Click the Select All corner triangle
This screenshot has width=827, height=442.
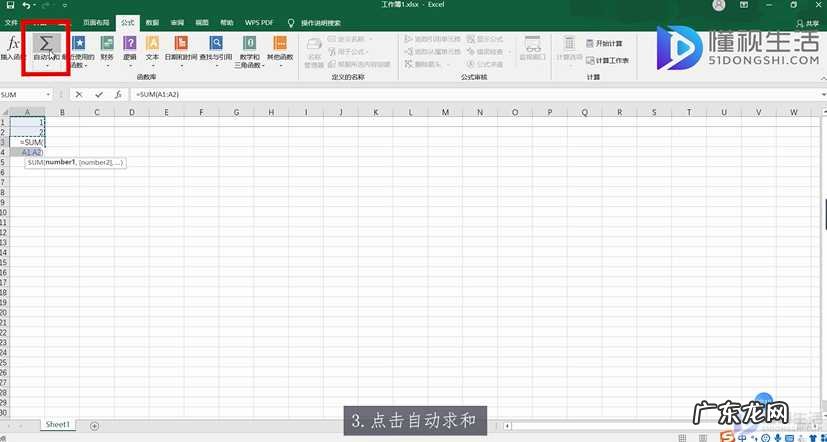coord(4,112)
